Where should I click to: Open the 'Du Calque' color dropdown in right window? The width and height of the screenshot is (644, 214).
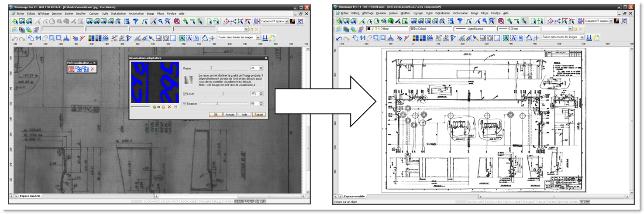[431, 29]
